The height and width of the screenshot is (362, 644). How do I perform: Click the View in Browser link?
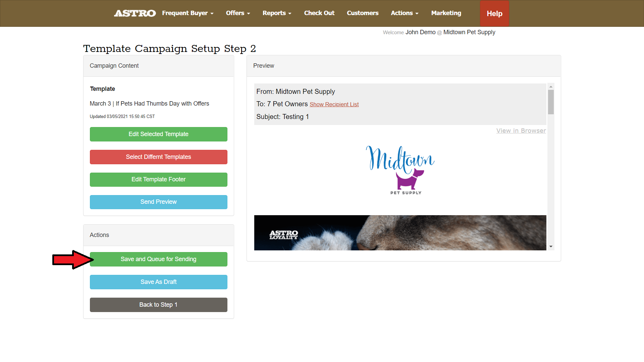click(x=521, y=131)
